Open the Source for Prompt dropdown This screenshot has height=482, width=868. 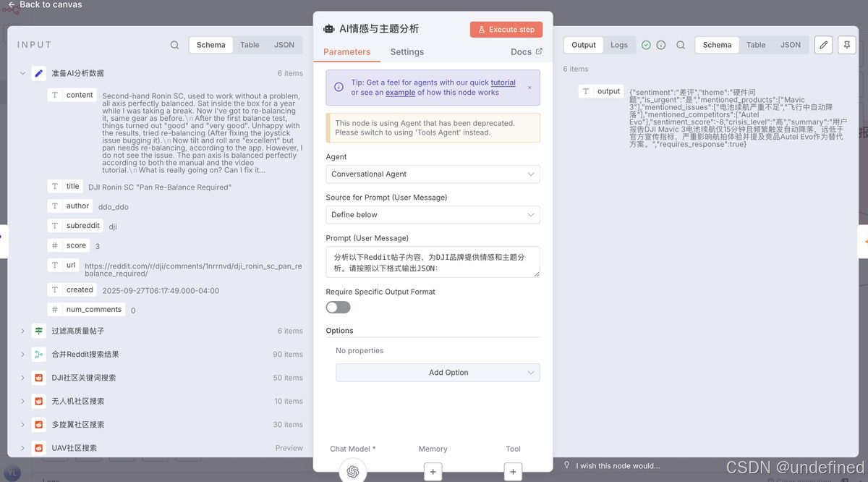point(433,214)
